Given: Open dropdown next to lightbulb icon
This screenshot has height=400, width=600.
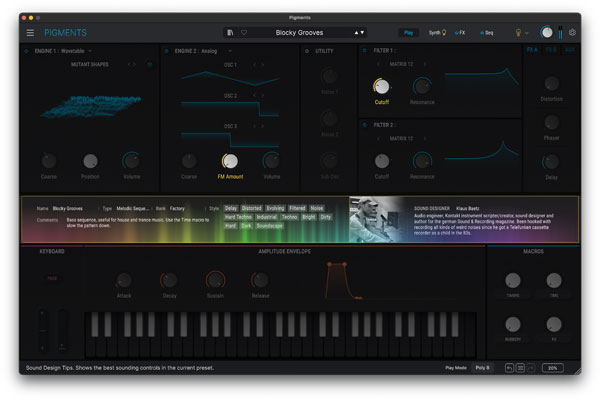Looking at the screenshot, I should pyautogui.click(x=527, y=33).
